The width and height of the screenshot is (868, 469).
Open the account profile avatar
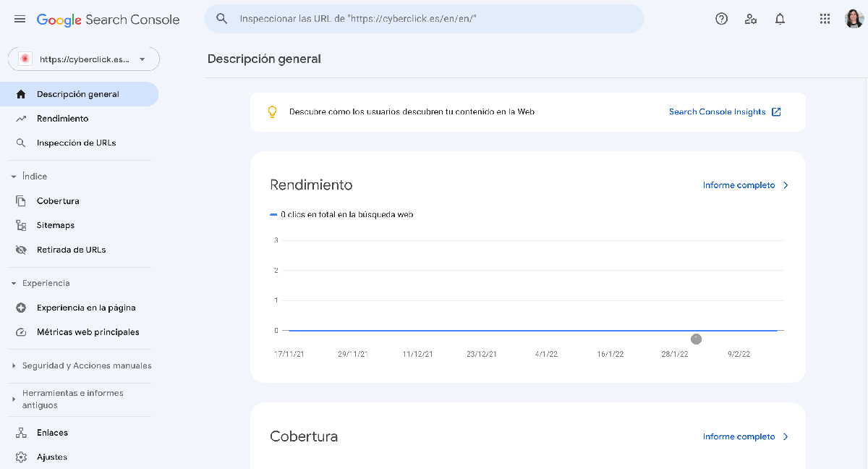tap(854, 20)
